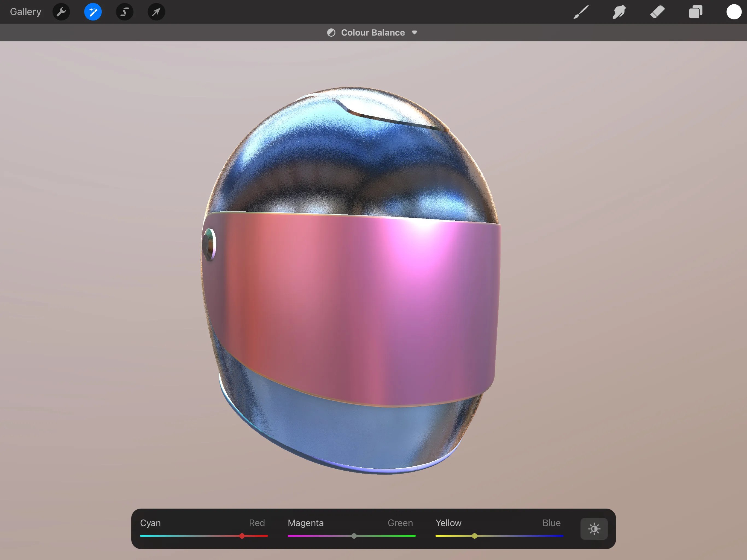Image resolution: width=747 pixels, height=560 pixels.
Task: Open the Actions wrench menu
Action: (x=61, y=11)
